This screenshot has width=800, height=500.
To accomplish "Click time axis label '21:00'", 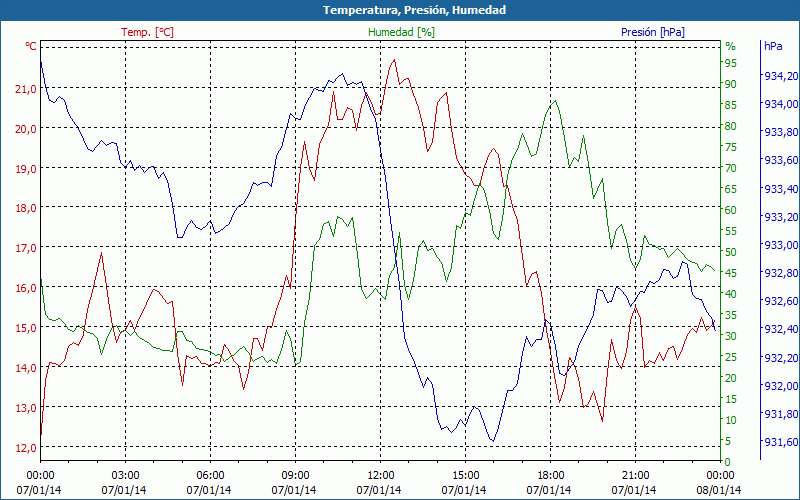I will [x=635, y=476].
